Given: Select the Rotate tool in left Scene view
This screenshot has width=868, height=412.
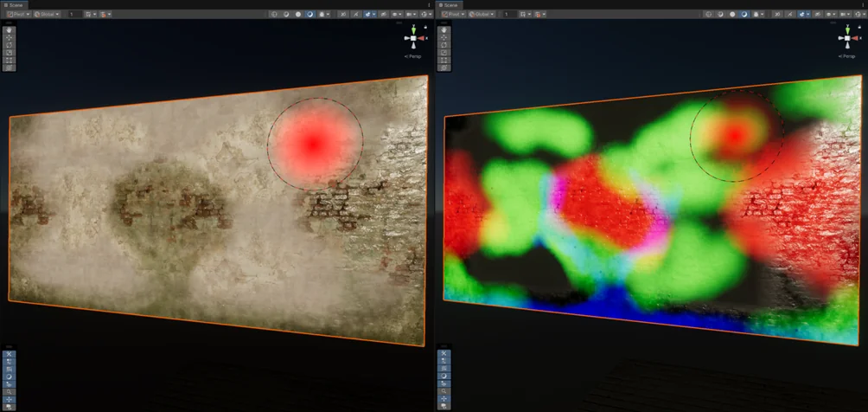Looking at the screenshot, I should [x=10, y=45].
